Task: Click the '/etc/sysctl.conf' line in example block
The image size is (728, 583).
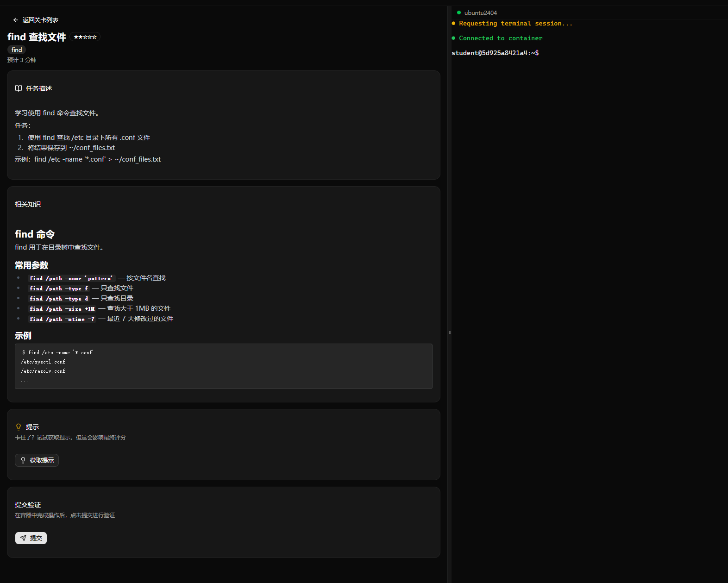Action: pyautogui.click(x=43, y=362)
